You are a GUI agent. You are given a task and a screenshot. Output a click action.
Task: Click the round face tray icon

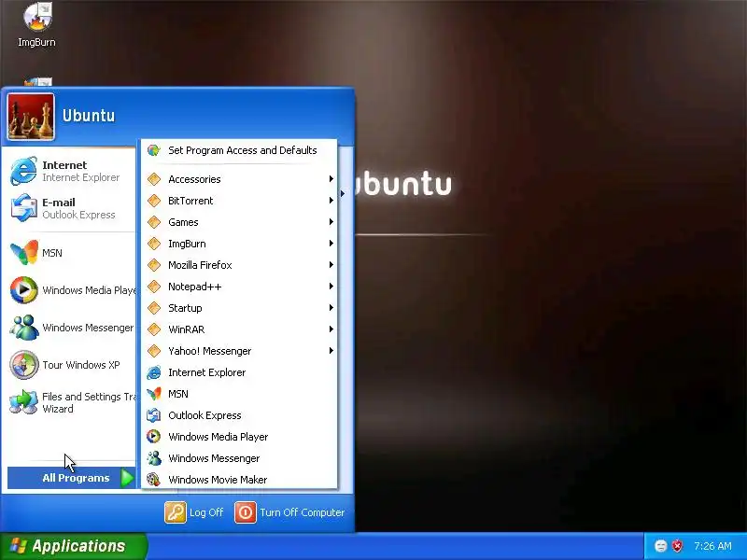(660, 546)
